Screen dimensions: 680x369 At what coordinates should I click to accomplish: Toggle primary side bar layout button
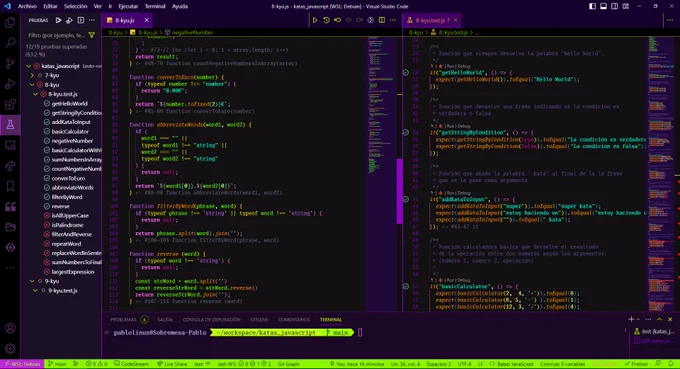pos(592,6)
